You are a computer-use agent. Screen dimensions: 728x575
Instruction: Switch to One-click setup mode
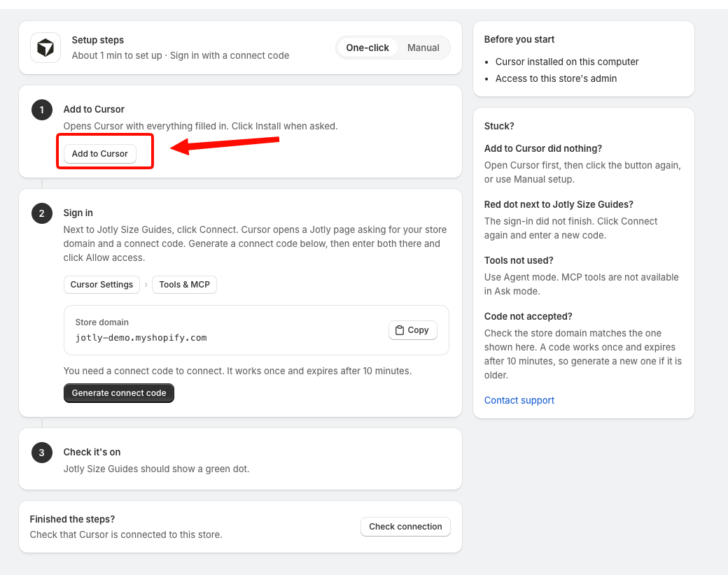point(367,48)
